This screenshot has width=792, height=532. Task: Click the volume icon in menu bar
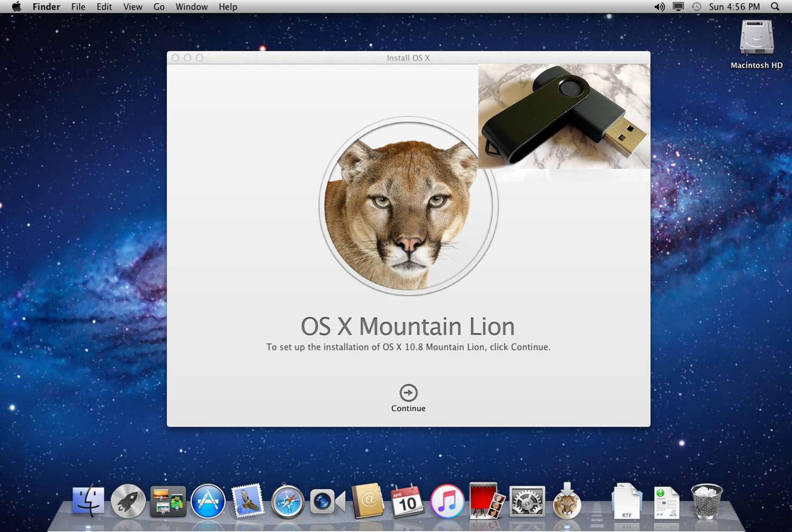(x=659, y=7)
